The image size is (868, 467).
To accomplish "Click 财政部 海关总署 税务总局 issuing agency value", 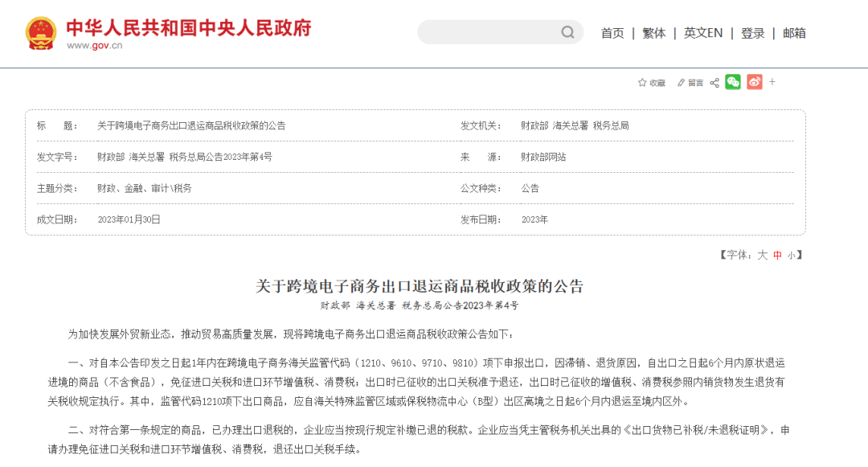I will tap(575, 125).
